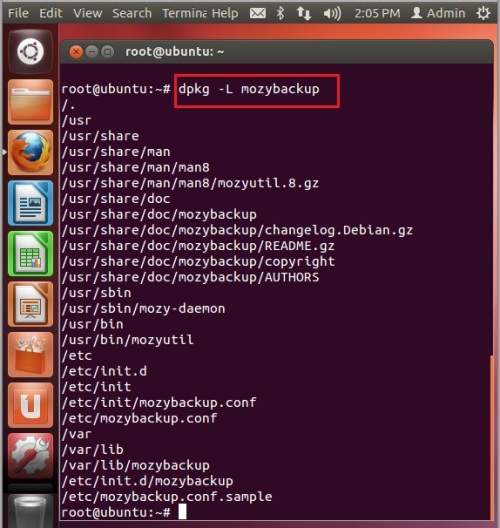Open LibreOffice Impress presentation icon
The width and height of the screenshot is (500, 528).
30,304
